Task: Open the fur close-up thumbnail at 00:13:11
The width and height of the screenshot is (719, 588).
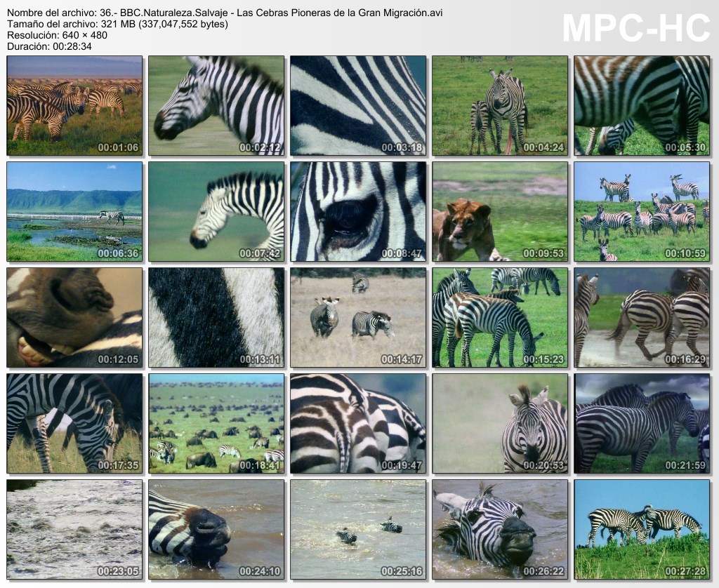Action: tap(216, 318)
